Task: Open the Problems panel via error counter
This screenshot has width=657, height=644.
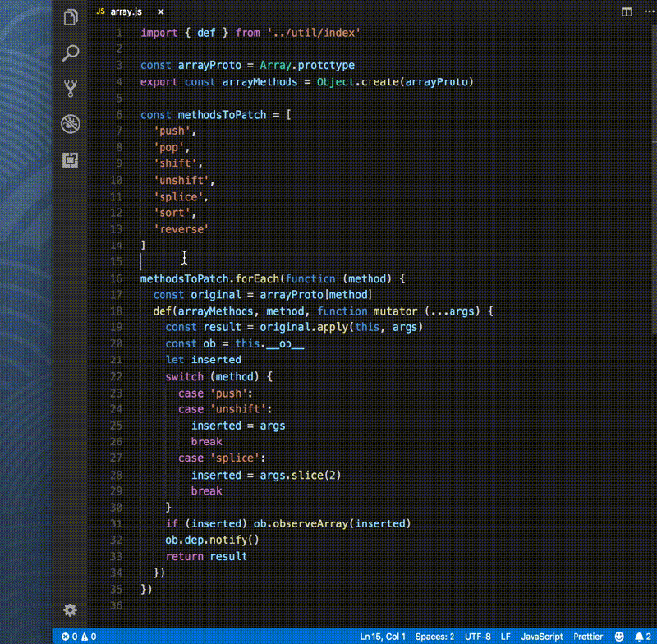Action: point(78,636)
